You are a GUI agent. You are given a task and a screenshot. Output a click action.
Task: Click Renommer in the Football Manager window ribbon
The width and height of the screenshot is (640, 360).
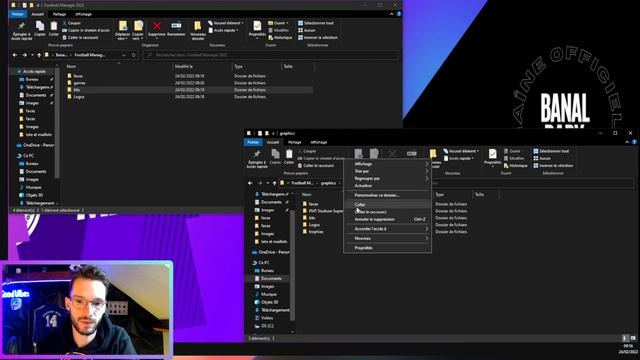[176, 29]
